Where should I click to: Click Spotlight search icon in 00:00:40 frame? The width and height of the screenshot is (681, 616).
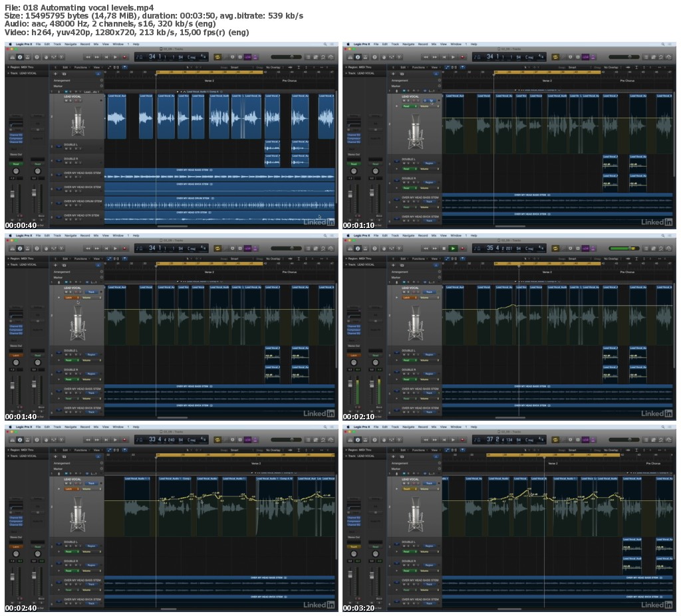click(x=325, y=44)
